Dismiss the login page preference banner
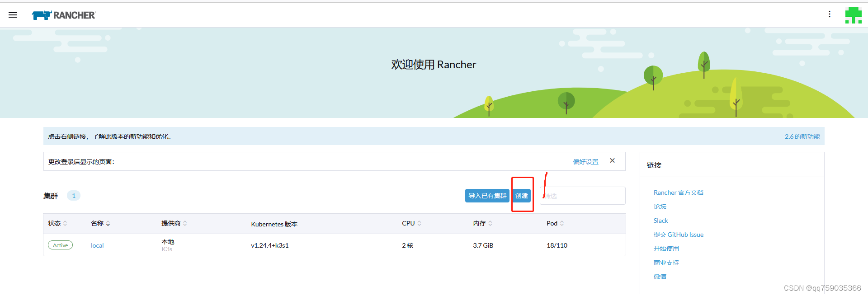Image resolution: width=868 pixels, height=296 pixels. pos(612,160)
